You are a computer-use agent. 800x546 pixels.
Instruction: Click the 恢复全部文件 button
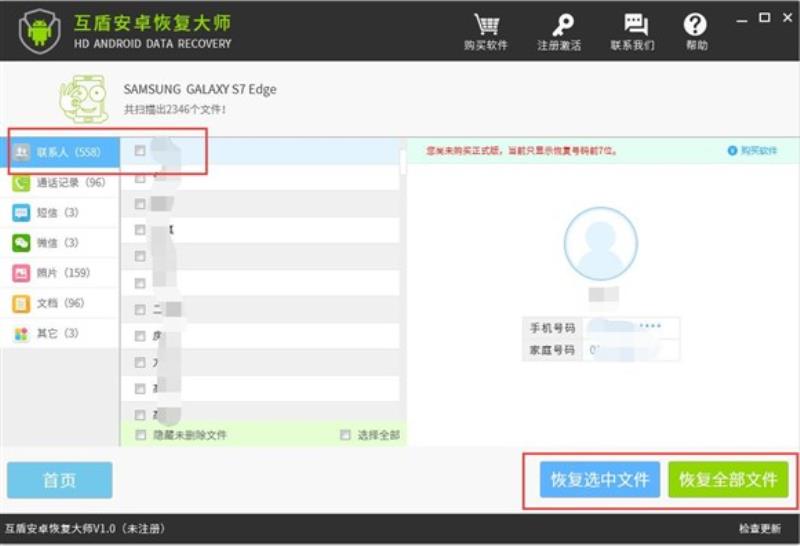coord(729,480)
